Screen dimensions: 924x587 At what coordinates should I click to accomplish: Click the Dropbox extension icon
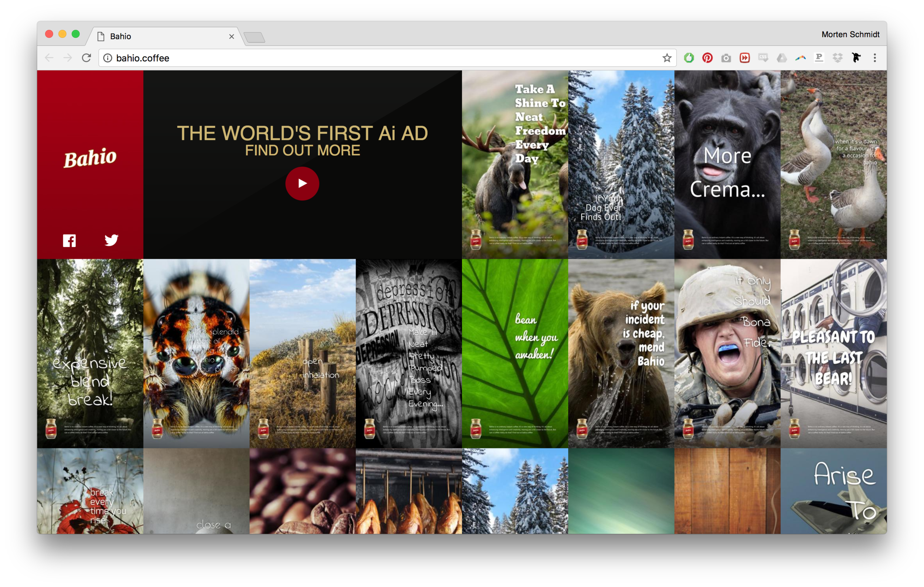pos(838,58)
